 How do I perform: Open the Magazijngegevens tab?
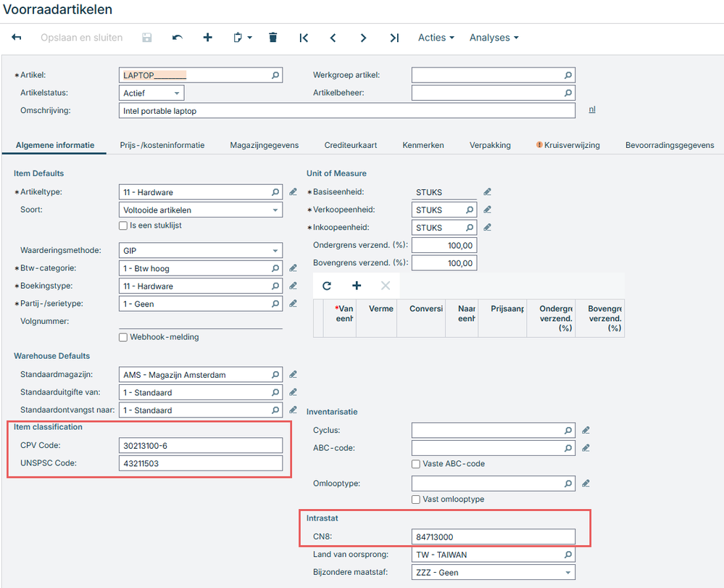pyautogui.click(x=264, y=145)
